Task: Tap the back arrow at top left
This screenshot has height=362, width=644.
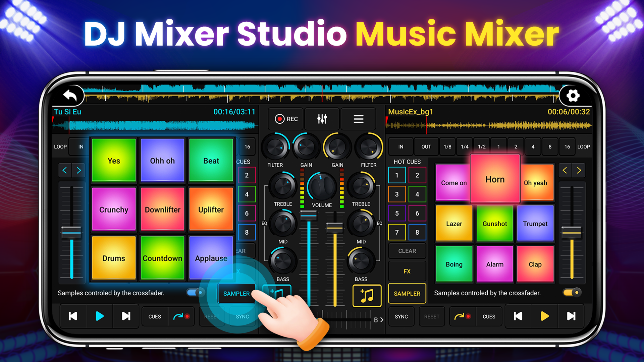Action: coord(70,96)
